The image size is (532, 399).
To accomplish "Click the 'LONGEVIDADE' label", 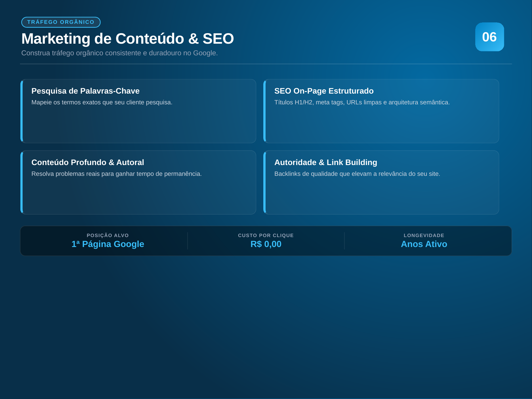I will point(424,235).
